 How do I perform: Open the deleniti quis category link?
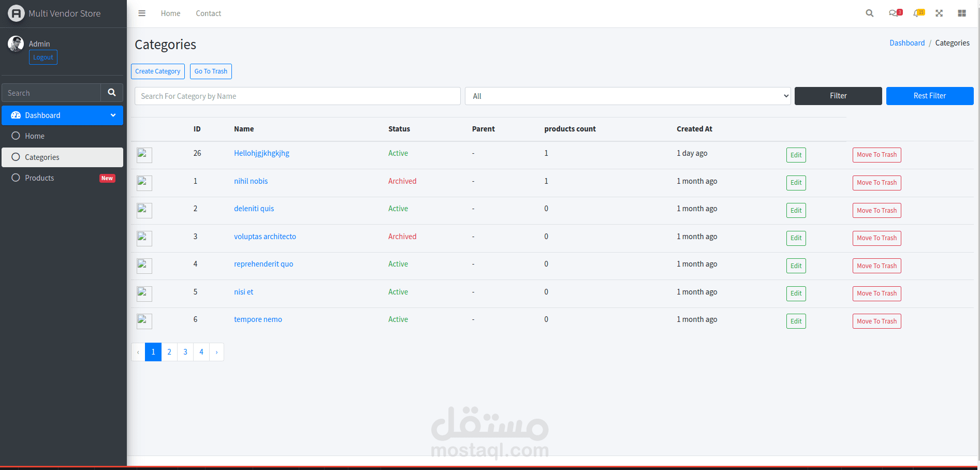point(254,209)
